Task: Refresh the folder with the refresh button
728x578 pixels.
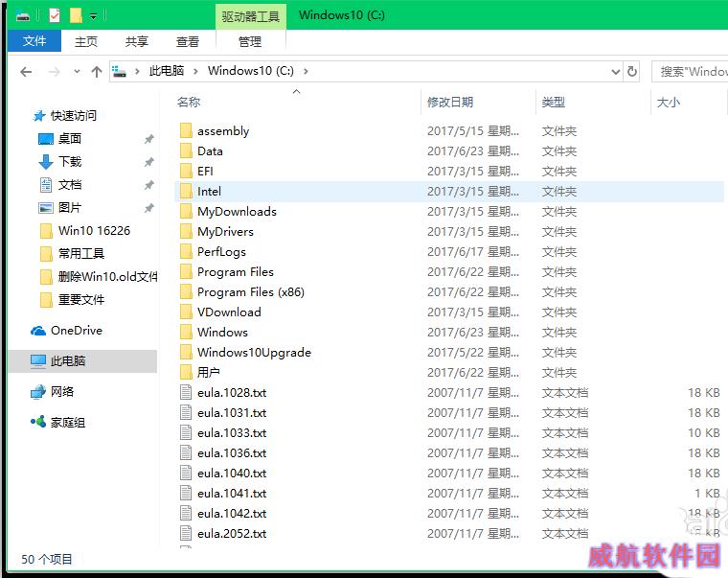Action: click(632, 72)
